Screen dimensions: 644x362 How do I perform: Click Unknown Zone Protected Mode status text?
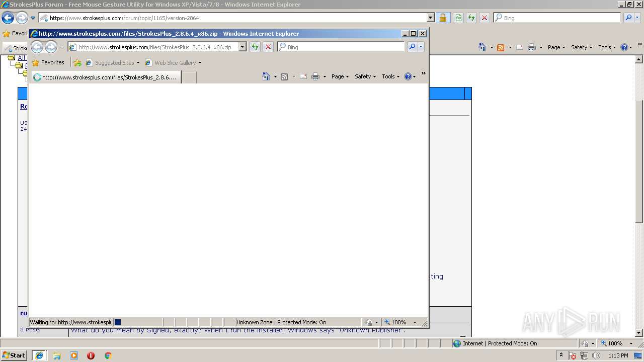281,322
